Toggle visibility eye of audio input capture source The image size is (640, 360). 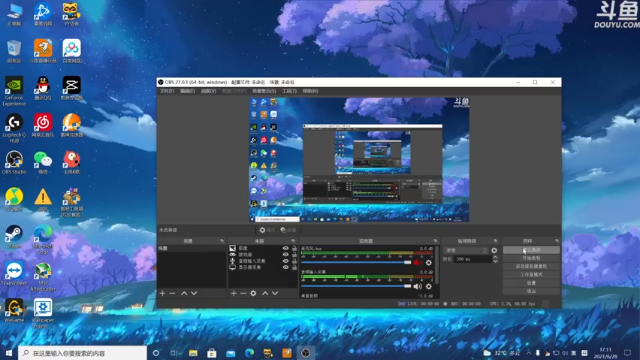285,261
